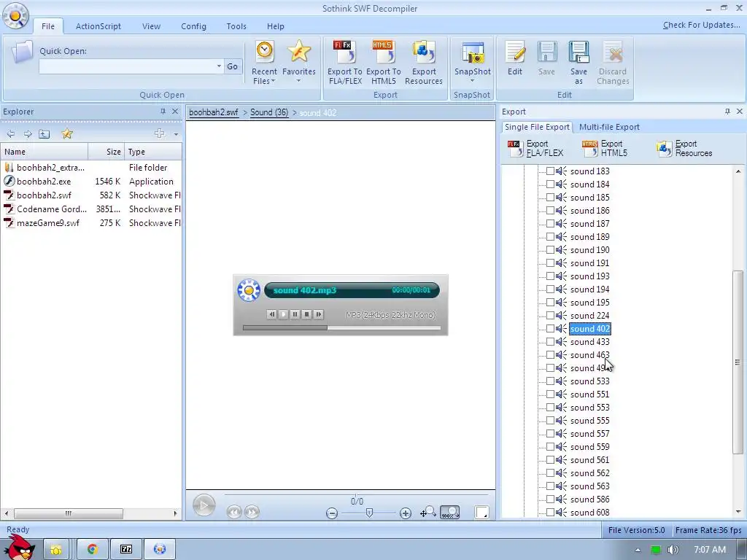747x560 pixels.
Task: Click zoom out minus icon
Action: tap(332, 513)
